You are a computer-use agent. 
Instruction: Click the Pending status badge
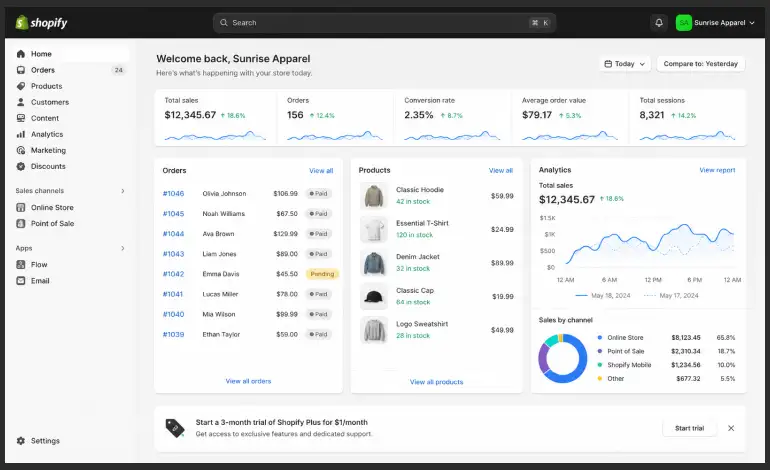(322, 274)
